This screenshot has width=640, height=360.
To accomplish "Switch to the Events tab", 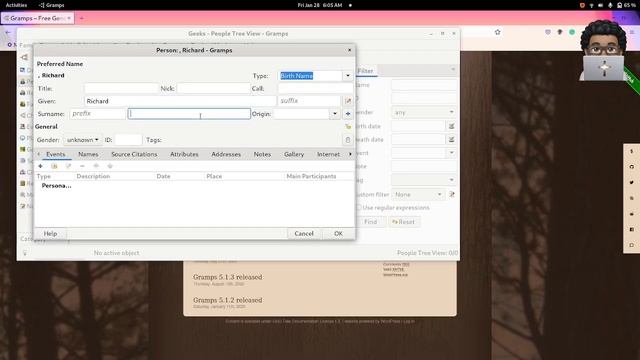I will [x=56, y=154].
